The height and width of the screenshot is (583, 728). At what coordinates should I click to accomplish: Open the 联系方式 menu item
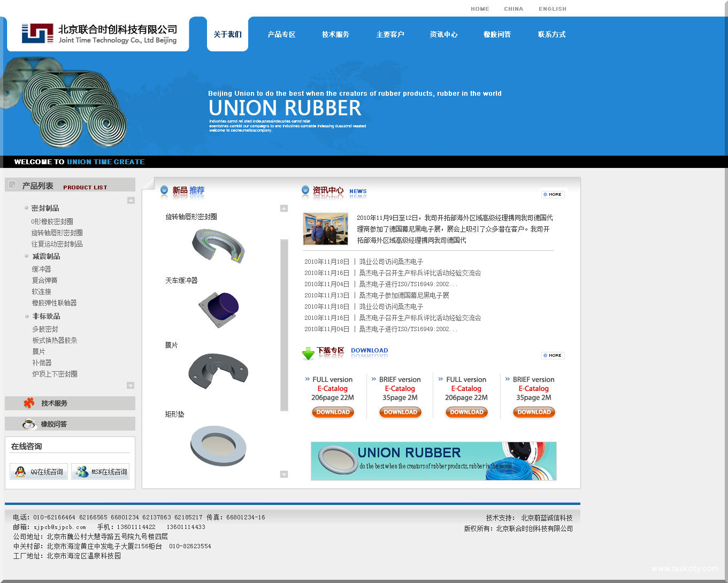pyautogui.click(x=551, y=34)
